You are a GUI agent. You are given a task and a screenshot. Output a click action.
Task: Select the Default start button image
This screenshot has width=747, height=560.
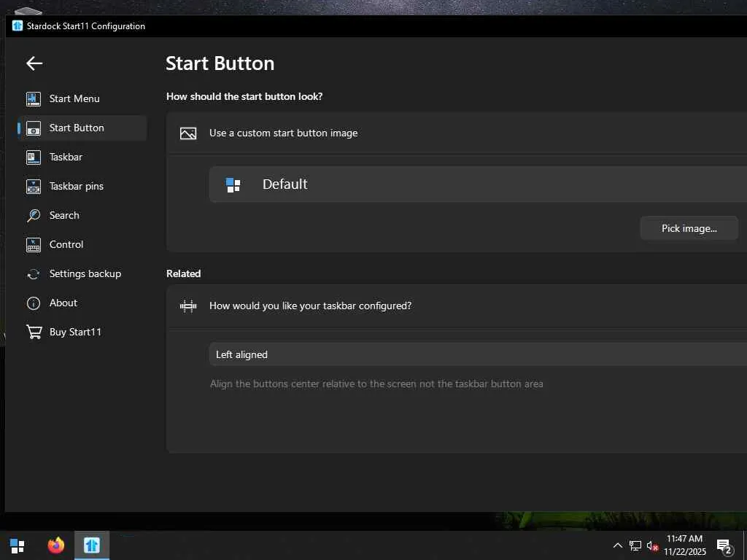pos(478,184)
